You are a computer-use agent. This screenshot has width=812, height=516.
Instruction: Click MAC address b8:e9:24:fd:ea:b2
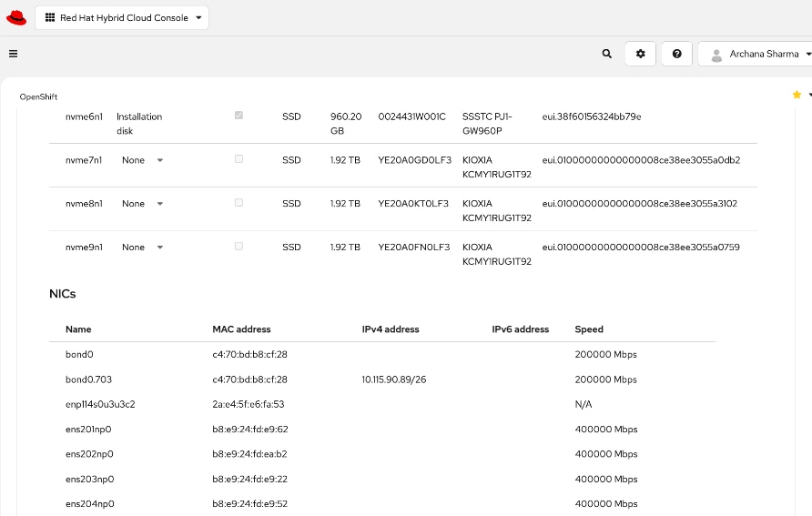tap(249, 454)
